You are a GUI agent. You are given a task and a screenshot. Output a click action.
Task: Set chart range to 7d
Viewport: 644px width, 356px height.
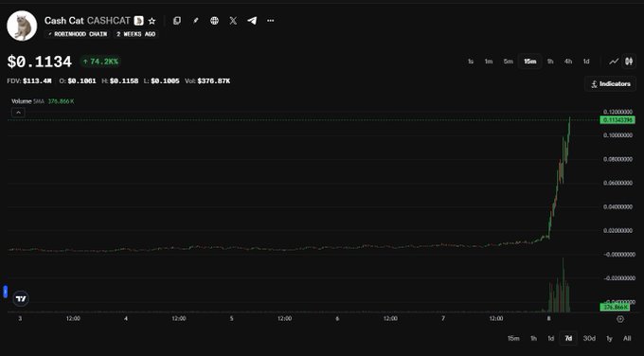click(568, 338)
